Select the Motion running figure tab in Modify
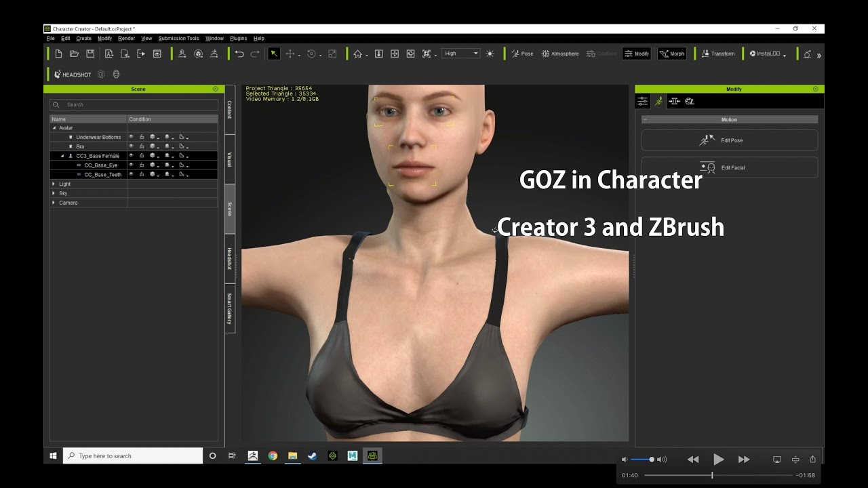The image size is (868, 488). [658, 101]
